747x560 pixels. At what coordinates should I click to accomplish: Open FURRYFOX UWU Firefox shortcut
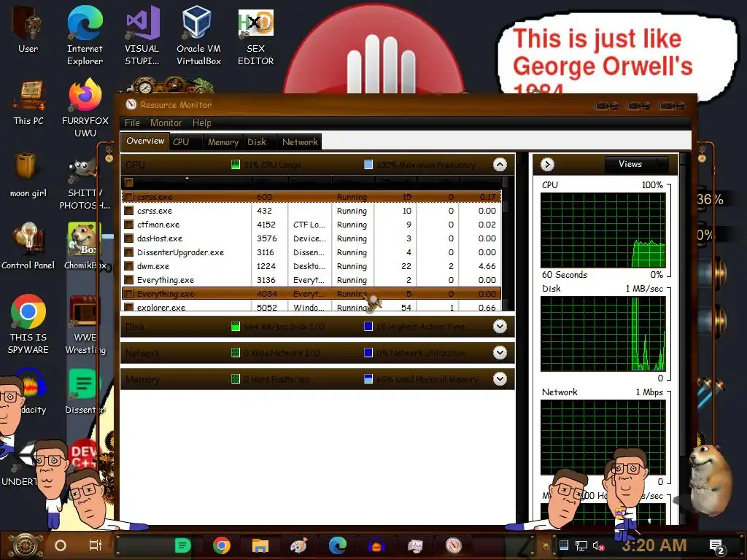coord(85,108)
